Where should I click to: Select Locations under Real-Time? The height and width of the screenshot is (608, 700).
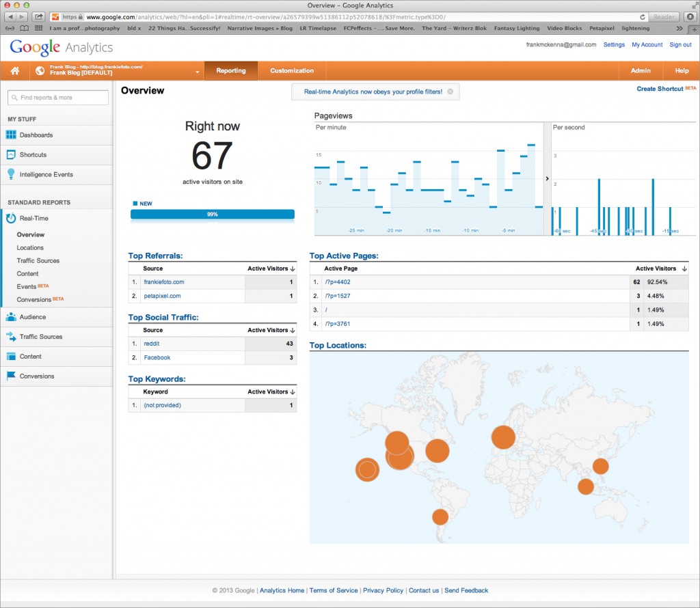pos(30,247)
